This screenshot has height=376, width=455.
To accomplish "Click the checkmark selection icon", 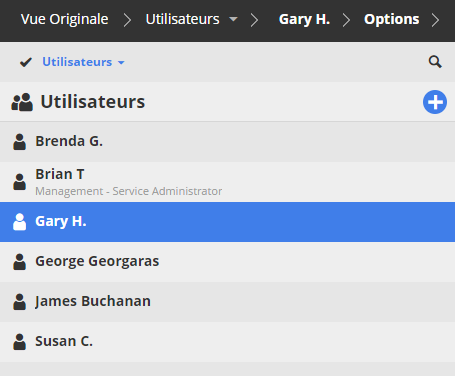I will pyautogui.click(x=26, y=62).
